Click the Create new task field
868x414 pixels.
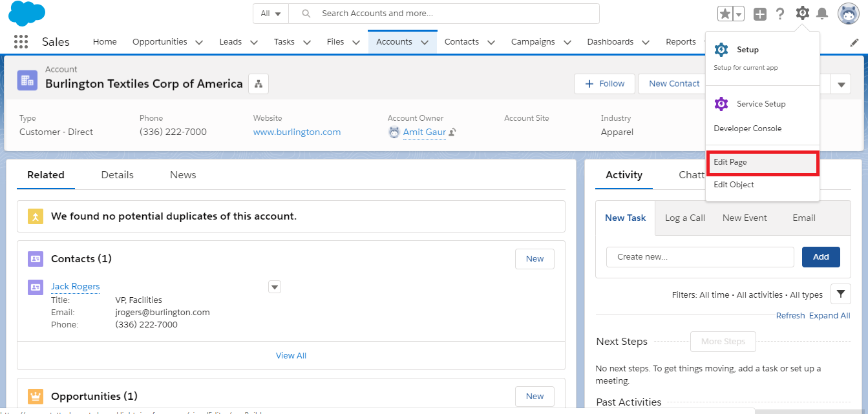[x=699, y=256]
